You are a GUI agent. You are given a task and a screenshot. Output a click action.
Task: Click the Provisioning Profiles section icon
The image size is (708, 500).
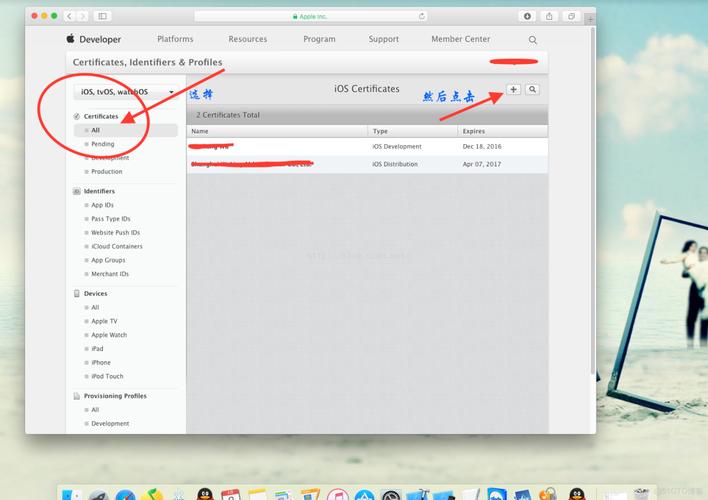coord(77,396)
